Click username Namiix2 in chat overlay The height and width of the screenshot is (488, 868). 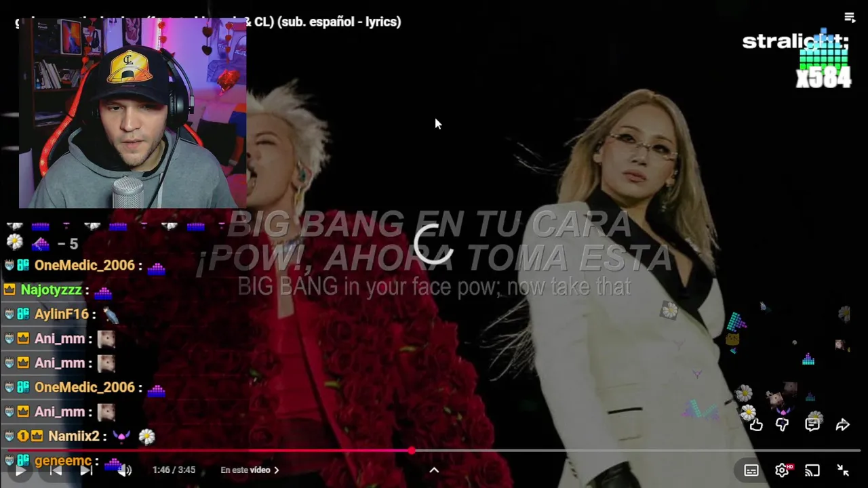pyautogui.click(x=73, y=436)
